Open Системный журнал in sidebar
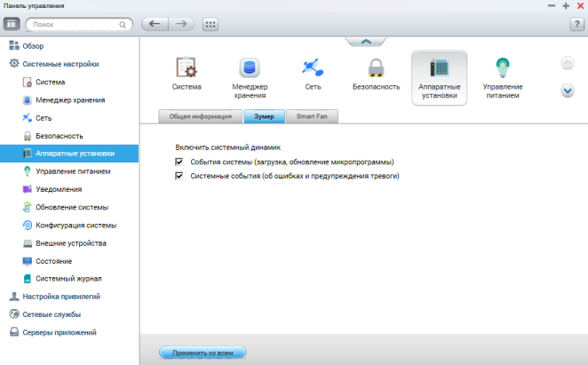Screen dimensions: 588x365 click(x=69, y=279)
